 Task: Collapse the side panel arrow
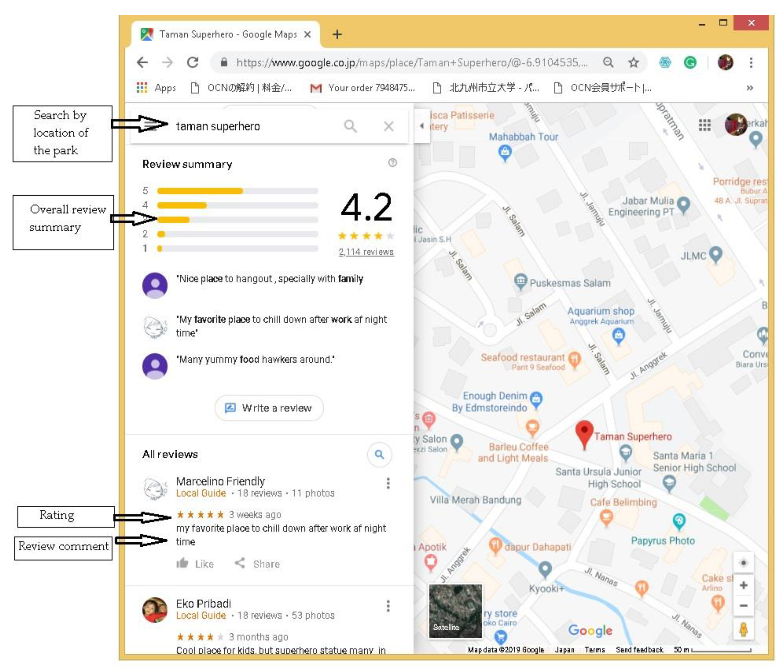(422, 126)
